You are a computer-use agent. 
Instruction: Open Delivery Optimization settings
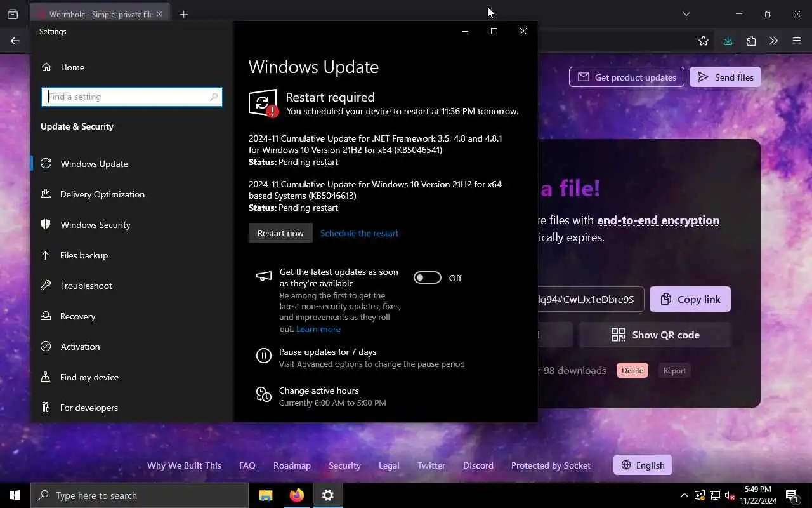(x=102, y=194)
